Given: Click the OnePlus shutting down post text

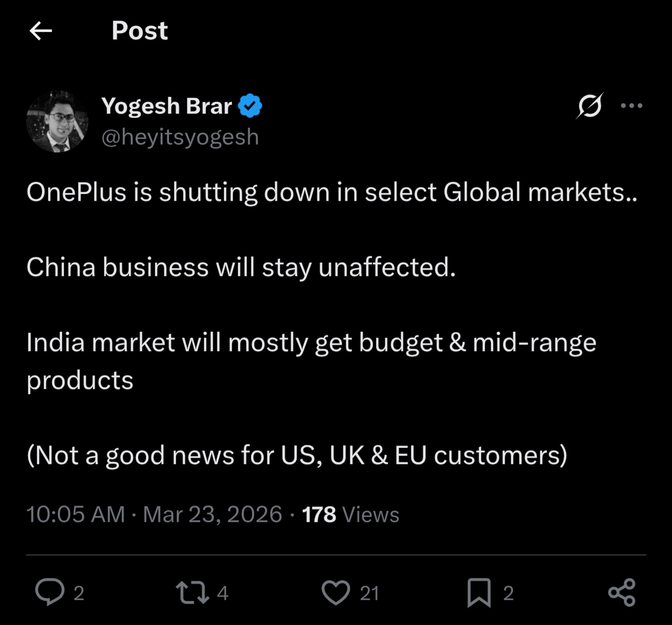Looking at the screenshot, I should tap(331, 192).
